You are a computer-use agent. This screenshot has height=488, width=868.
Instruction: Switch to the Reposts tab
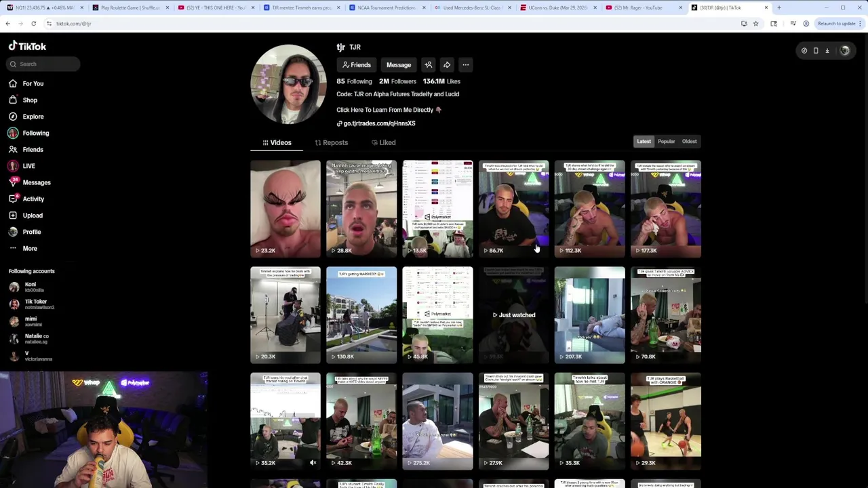coord(331,142)
